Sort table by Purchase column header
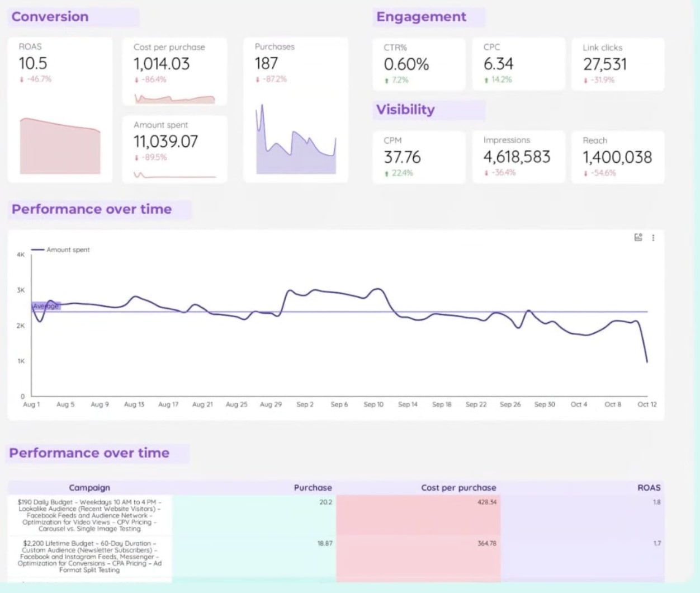This screenshot has height=593, width=700. click(x=313, y=487)
